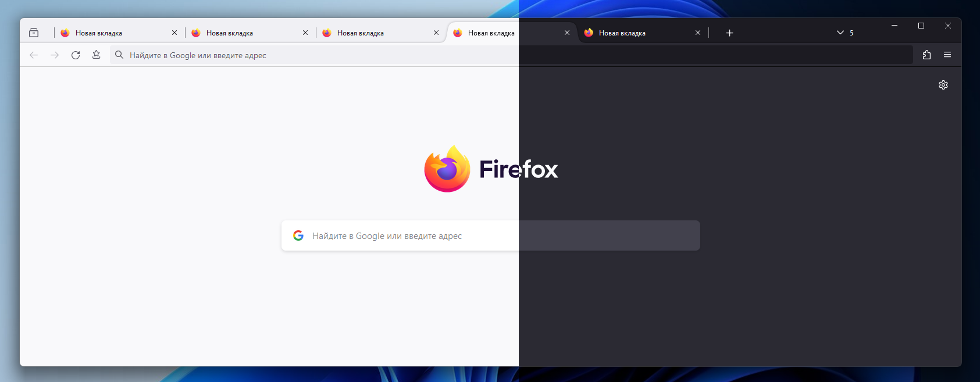Open the Extensions puzzle icon
Image resolution: width=980 pixels, height=382 pixels.
[x=926, y=55]
